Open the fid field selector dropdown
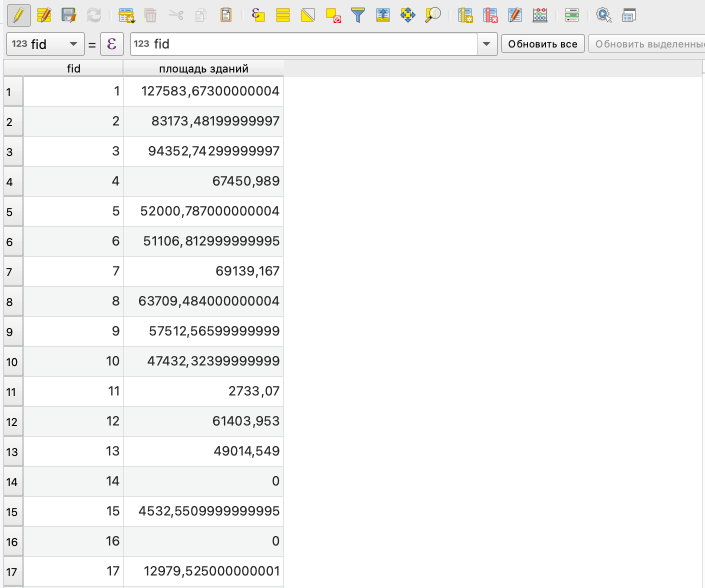Image resolution: width=705 pixels, height=588 pixels. (45, 44)
